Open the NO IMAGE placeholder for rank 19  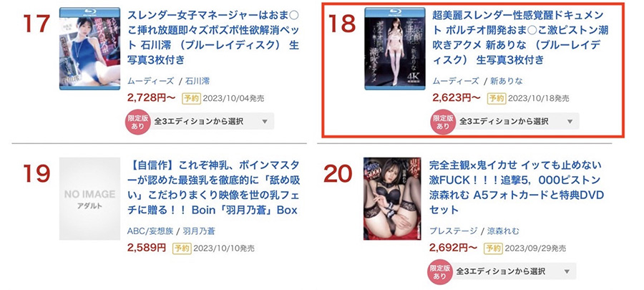pos(89,199)
